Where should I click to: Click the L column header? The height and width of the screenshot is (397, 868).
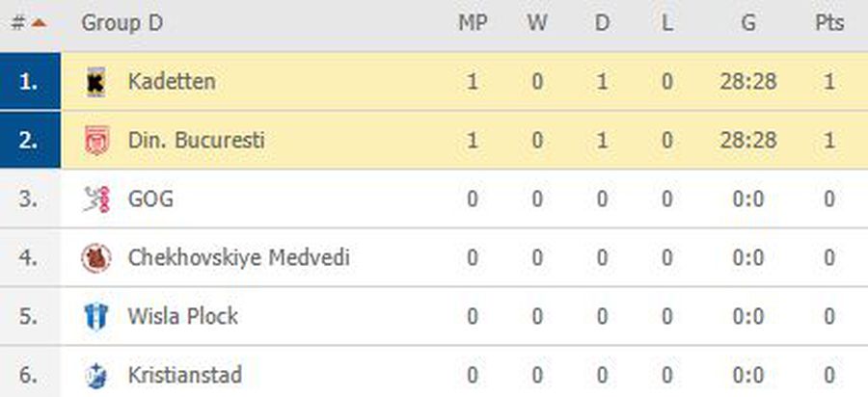point(667,23)
